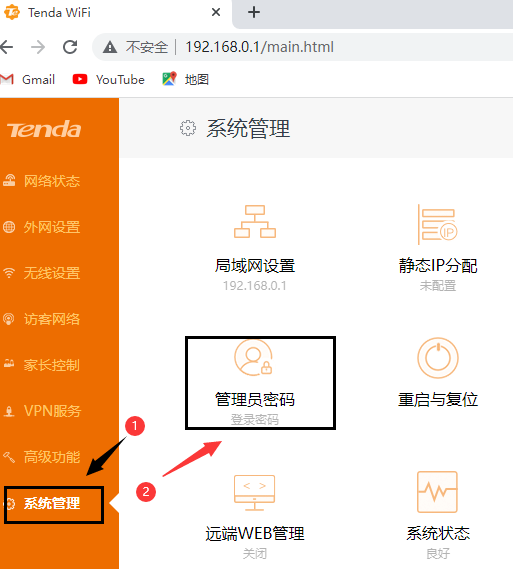Viewport: 513px width, 569px height.
Task: Click the gear icon beside 系统管理 heading
Action: tap(188, 128)
